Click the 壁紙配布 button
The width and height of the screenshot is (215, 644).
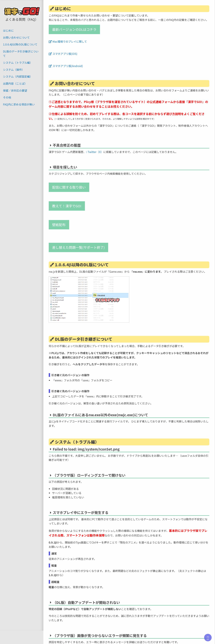coord(59,225)
